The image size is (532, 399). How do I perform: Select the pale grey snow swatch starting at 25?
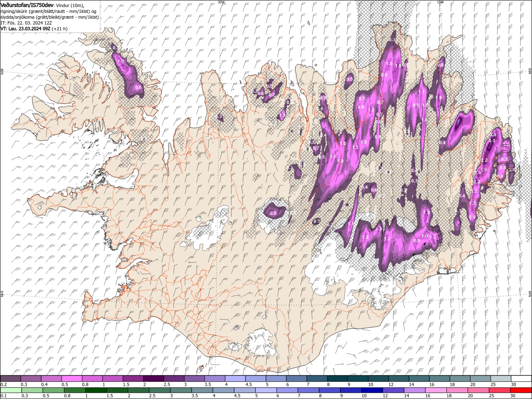click(x=501, y=379)
